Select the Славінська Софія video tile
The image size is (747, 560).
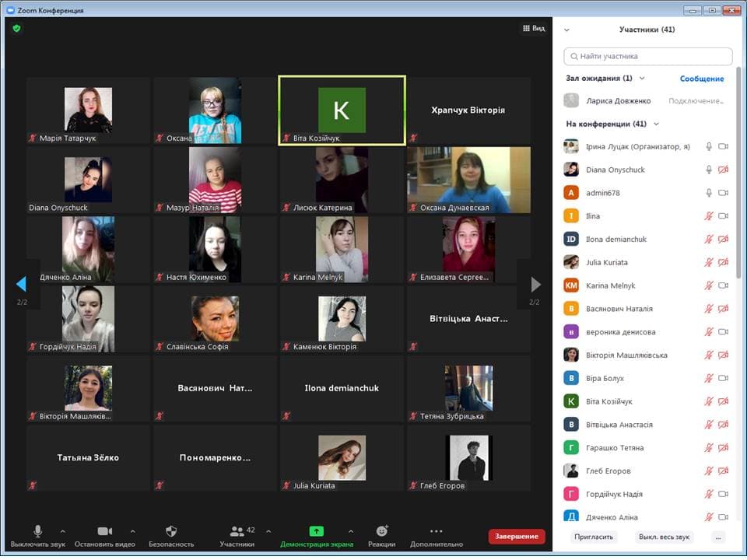point(216,319)
